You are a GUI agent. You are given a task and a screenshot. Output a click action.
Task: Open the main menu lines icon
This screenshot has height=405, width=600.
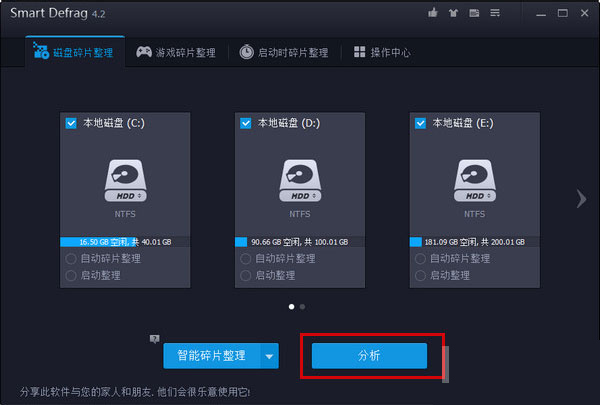(495, 13)
